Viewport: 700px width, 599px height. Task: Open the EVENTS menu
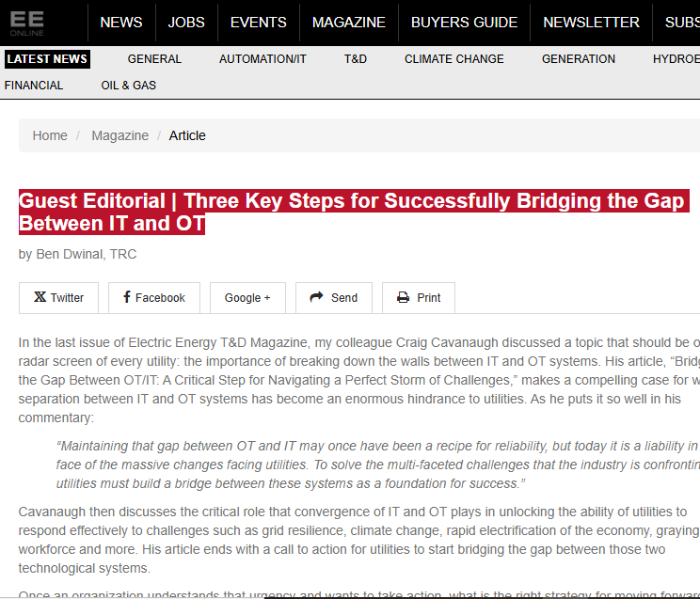[259, 23]
